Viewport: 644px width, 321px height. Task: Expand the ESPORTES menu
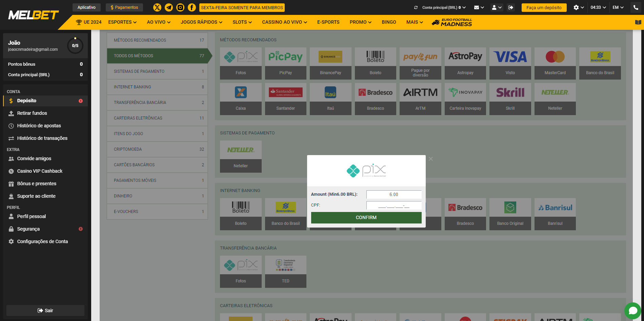122,22
